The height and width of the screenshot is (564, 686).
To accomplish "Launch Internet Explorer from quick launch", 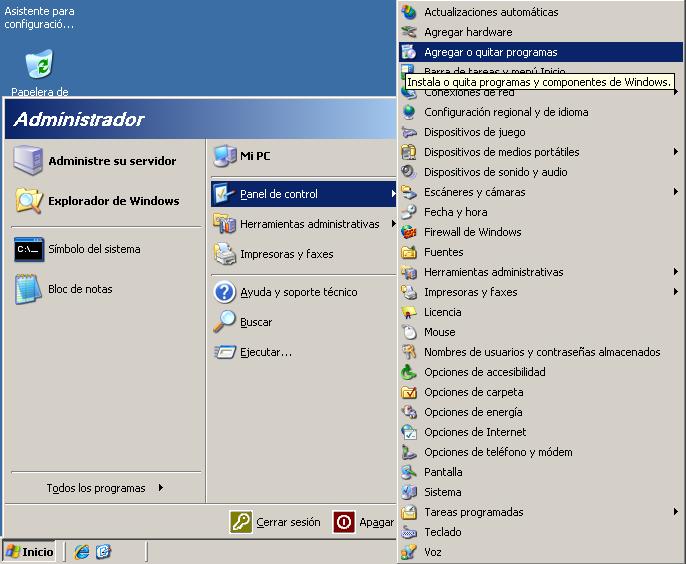I will (x=81, y=552).
